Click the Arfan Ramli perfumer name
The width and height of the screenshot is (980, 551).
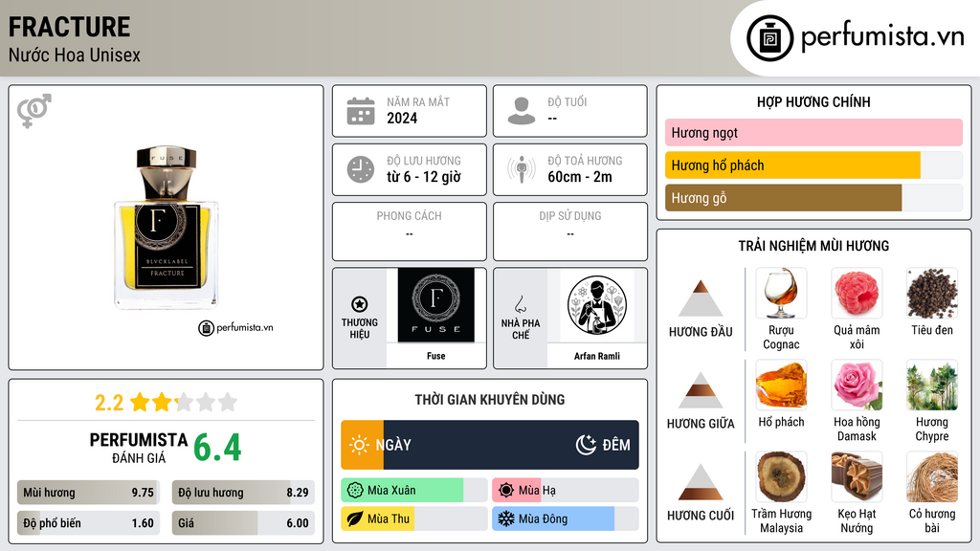point(597,356)
